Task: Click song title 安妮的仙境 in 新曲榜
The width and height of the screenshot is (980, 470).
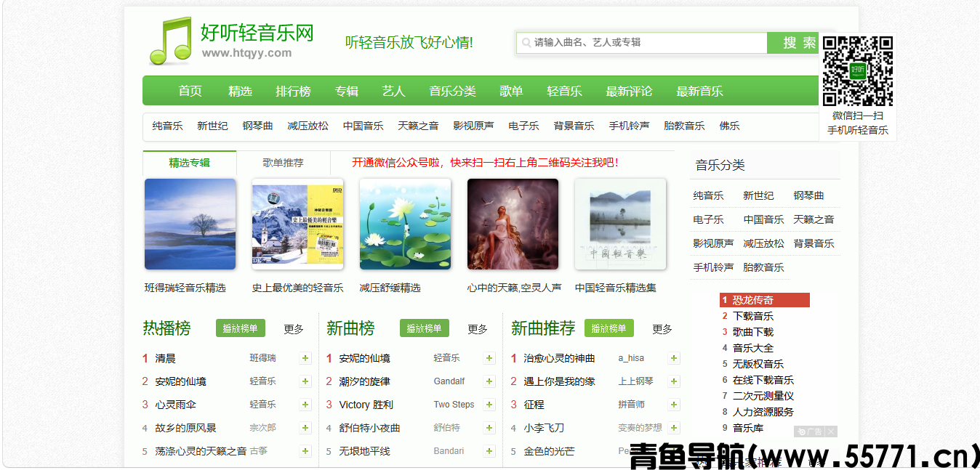Action: tap(364, 358)
